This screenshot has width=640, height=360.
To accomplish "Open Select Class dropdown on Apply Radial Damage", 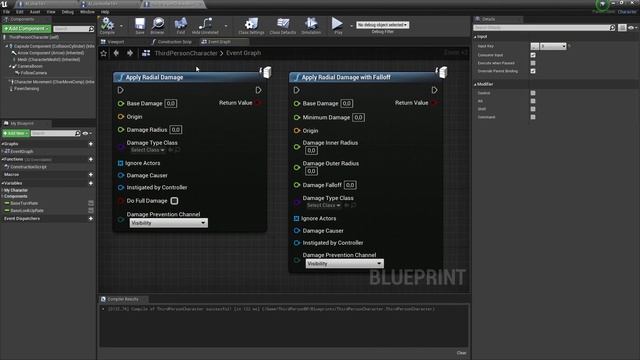I will (147, 150).
